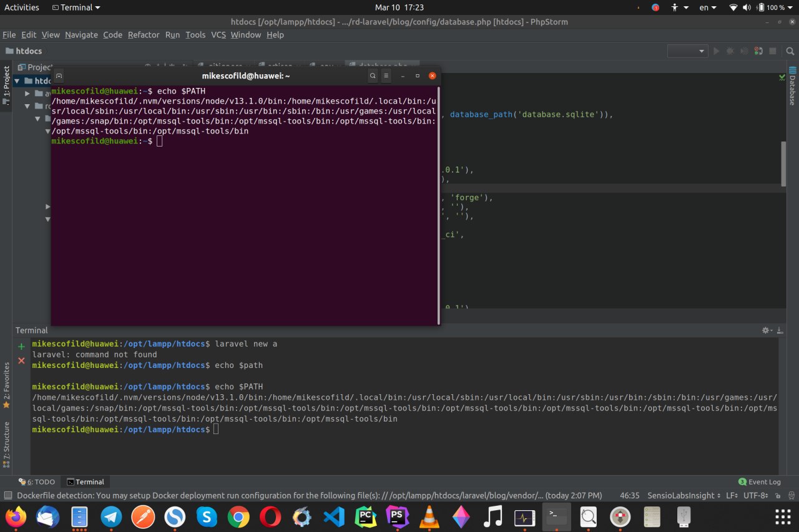Image resolution: width=799 pixels, height=532 pixels.
Task: Open the run configuration dropdown
Action: click(687, 51)
